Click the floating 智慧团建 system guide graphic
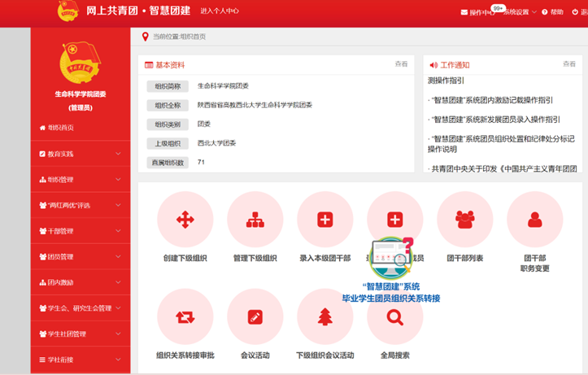 pyautogui.click(x=391, y=257)
